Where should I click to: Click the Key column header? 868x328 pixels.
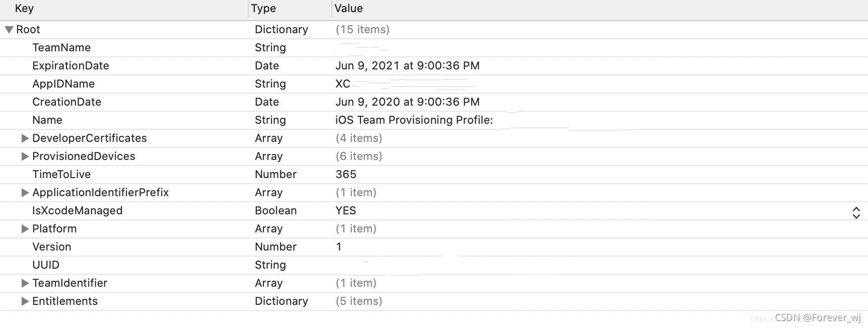tap(24, 9)
